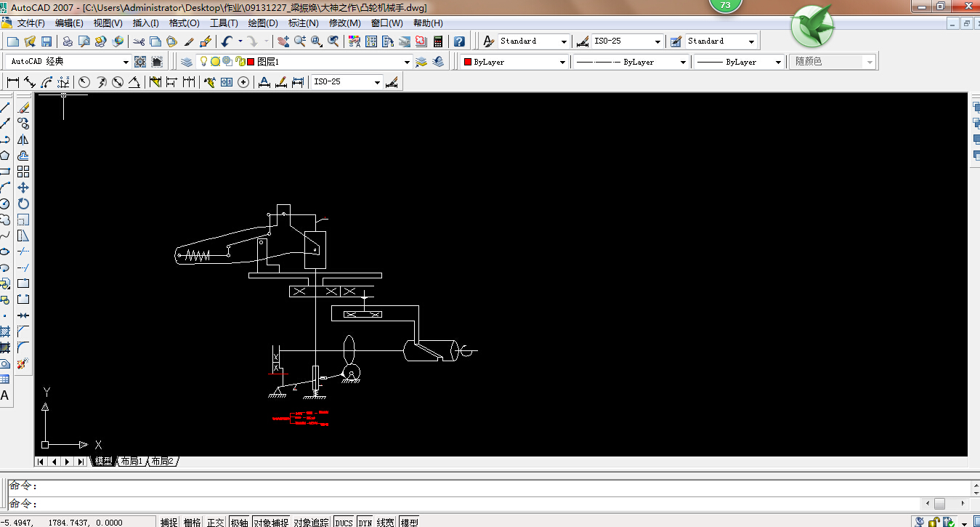Viewport: 980px width, 527px height.
Task: Click the Undo arrow icon
Action: 227,41
